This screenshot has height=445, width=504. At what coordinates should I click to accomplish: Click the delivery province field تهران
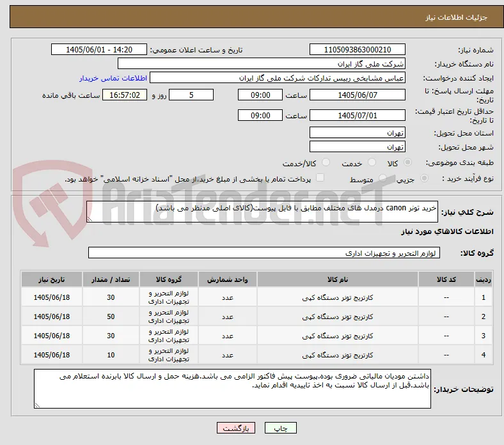point(358,132)
